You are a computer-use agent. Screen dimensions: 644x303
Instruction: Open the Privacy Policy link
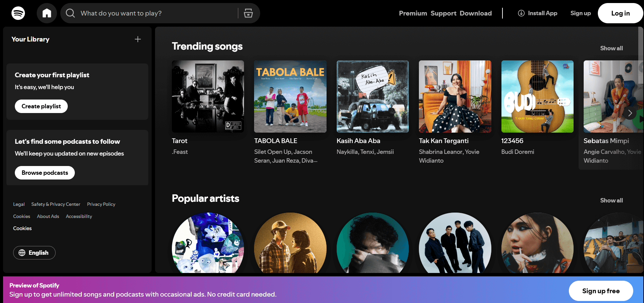[x=101, y=204]
